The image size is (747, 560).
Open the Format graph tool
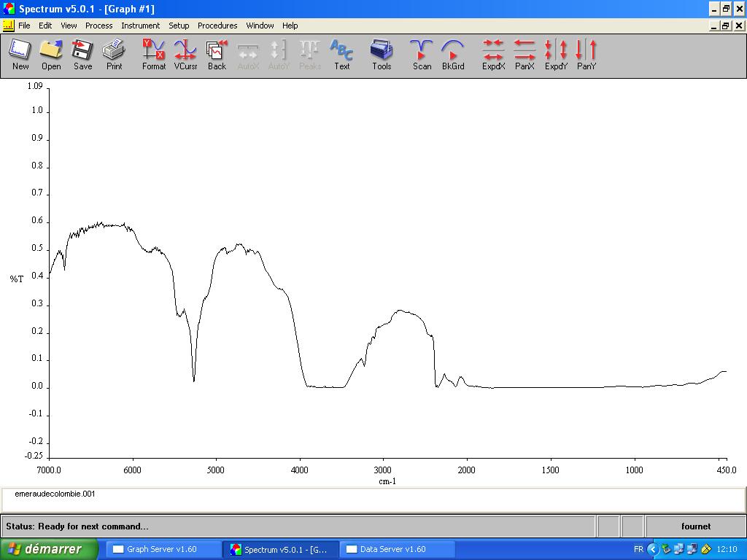click(x=154, y=55)
